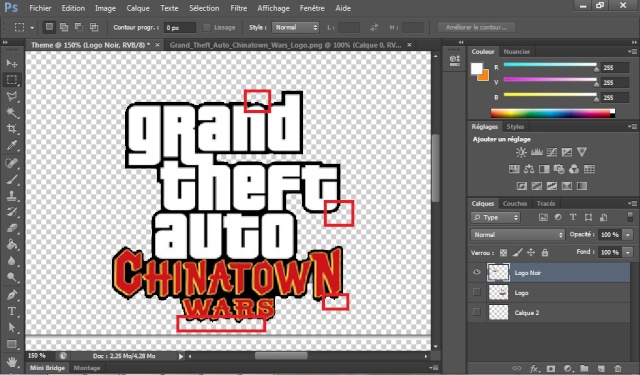Image resolution: width=640 pixels, height=375 pixels.
Task: Open the Style dropdown in options bar
Action: [x=295, y=27]
